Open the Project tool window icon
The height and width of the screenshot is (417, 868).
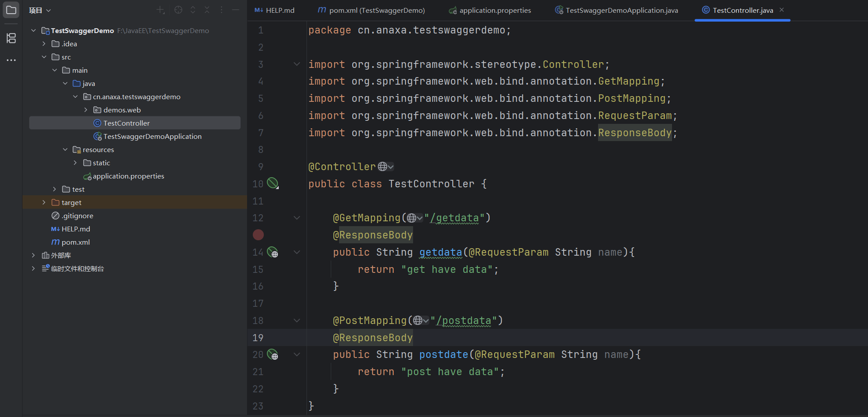pos(11,10)
